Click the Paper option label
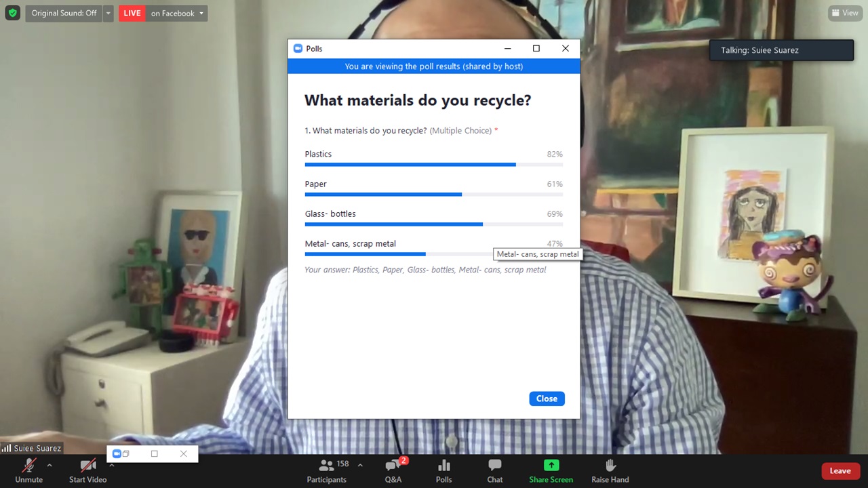Screen dimensions: 868x488 point(315,184)
